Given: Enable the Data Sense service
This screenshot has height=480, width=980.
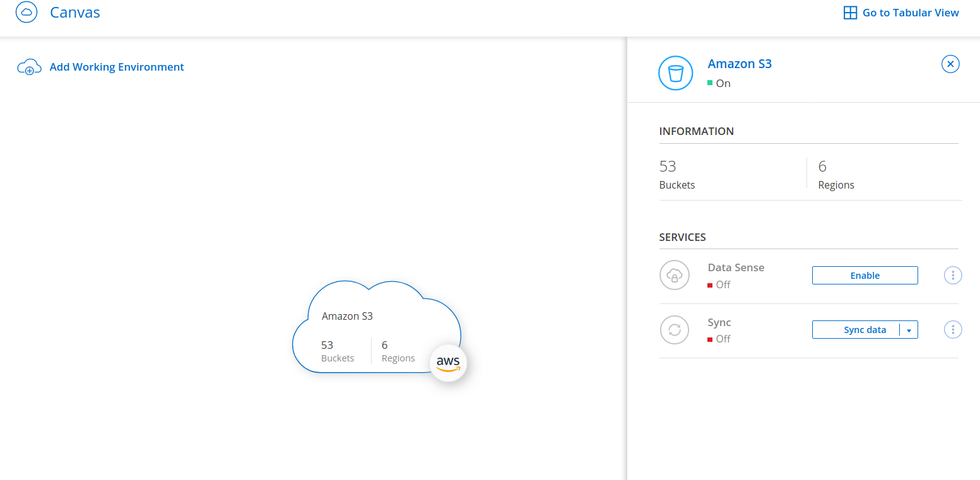Looking at the screenshot, I should point(865,276).
